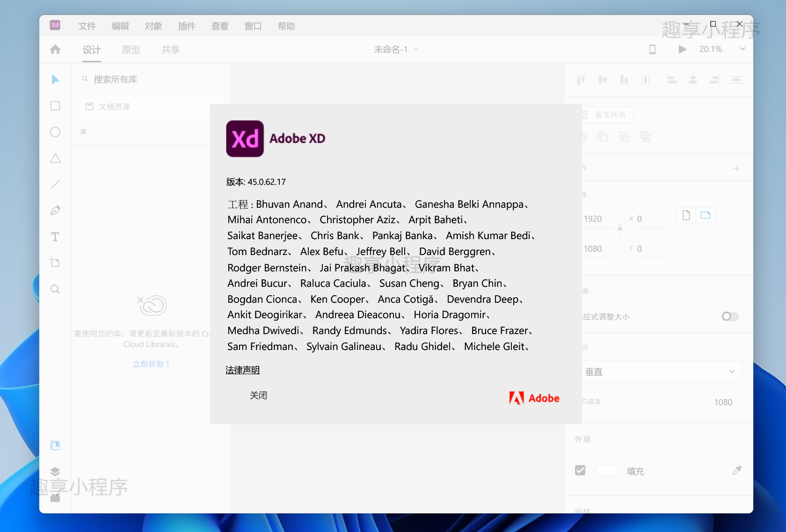This screenshot has height=532, width=786.
Task: Open the 对象 menu
Action: (x=153, y=26)
